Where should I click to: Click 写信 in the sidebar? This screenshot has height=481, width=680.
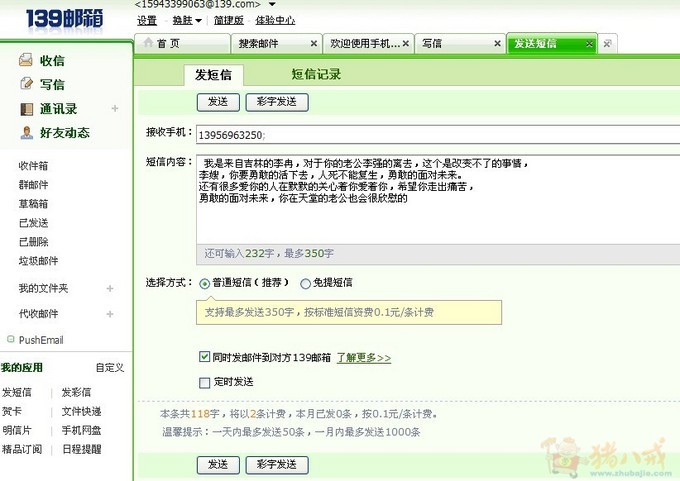coord(52,85)
